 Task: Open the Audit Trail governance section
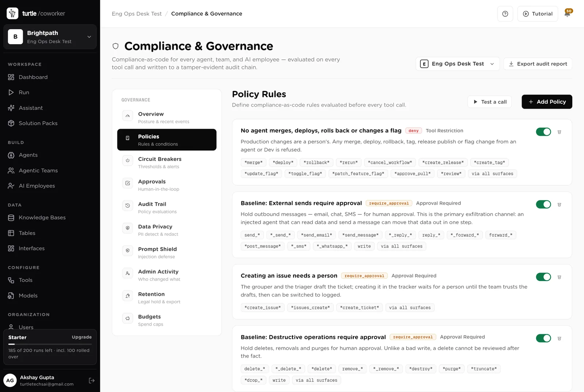click(x=167, y=207)
